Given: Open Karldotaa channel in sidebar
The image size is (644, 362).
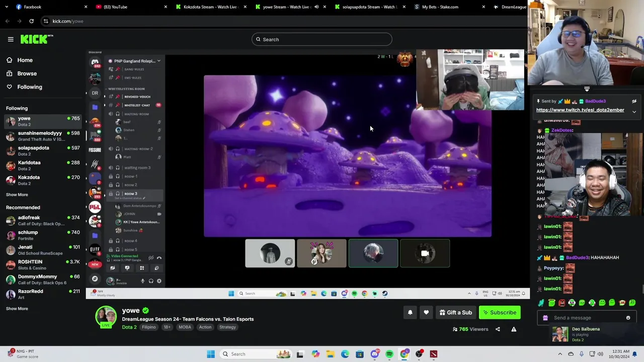Looking at the screenshot, I should pos(43,165).
